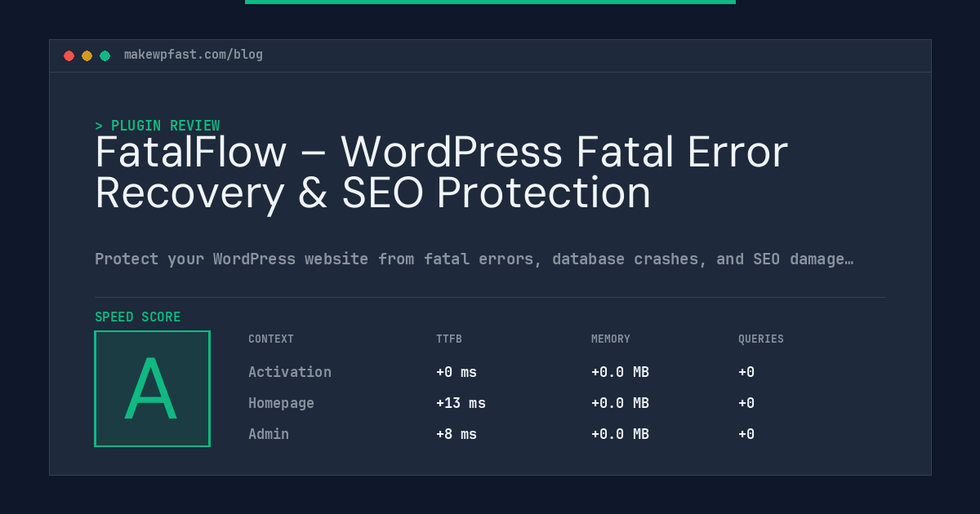Screen dimensions: 980x514
Task: Click the green window dot
Action: click(x=105, y=55)
